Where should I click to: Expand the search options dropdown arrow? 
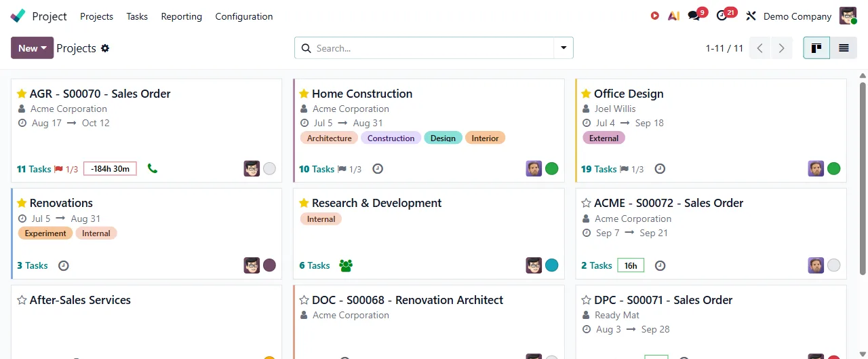click(x=564, y=48)
